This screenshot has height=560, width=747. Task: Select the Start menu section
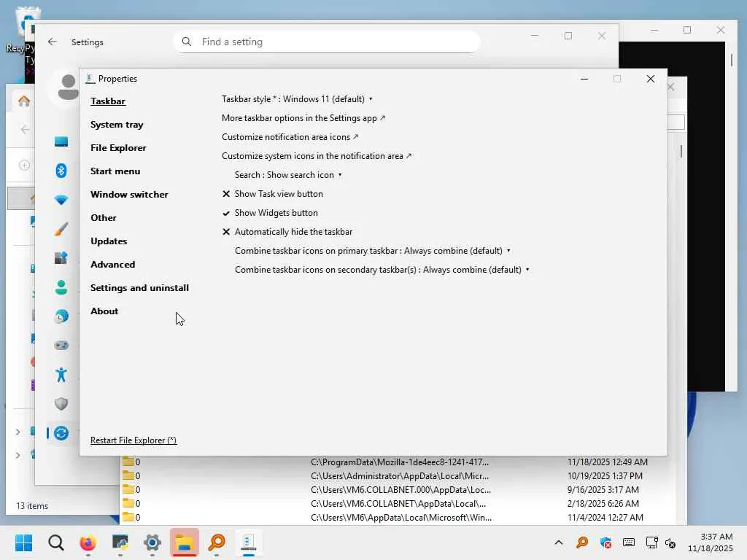tap(115, 171)
